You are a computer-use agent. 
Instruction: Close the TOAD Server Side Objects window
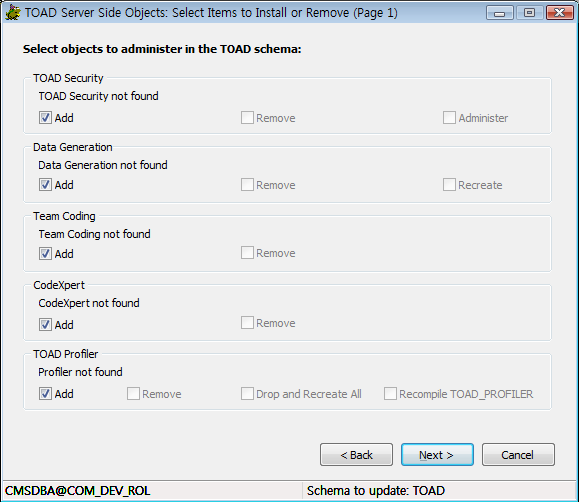pos(559,13)
